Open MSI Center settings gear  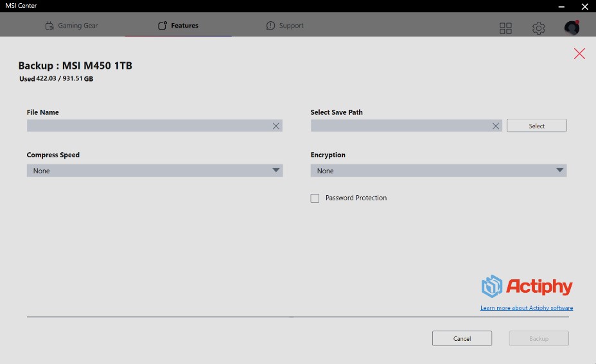[538, 28]
